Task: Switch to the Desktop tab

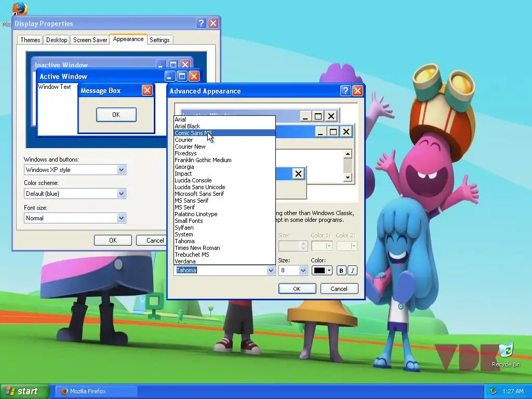Action: [57, 40]
